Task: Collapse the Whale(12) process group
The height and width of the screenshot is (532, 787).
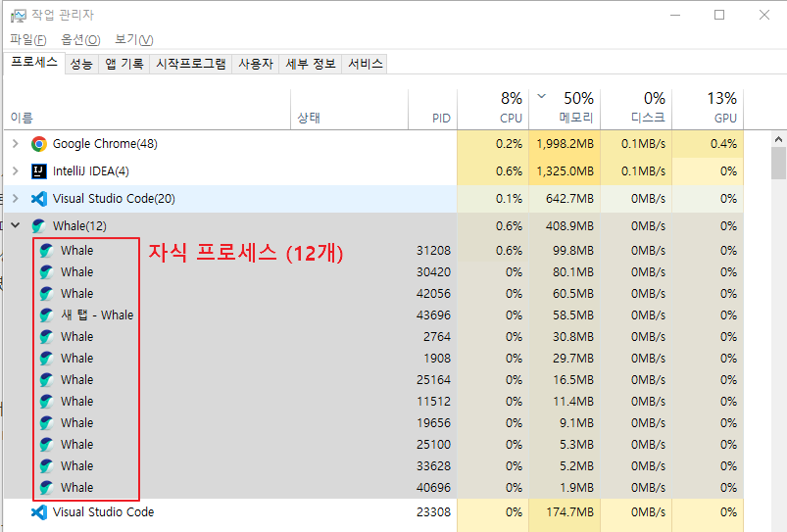Action: point(15,226)
